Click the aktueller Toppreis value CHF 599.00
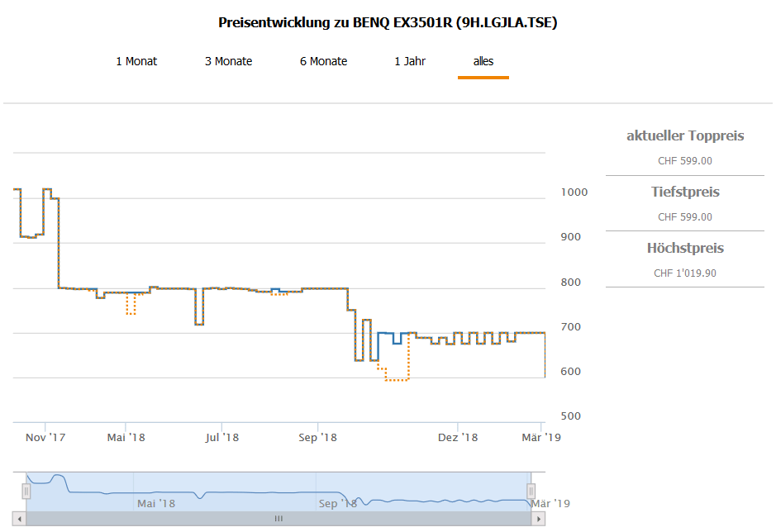The image size is (776, 532). [x=684, y=161]
